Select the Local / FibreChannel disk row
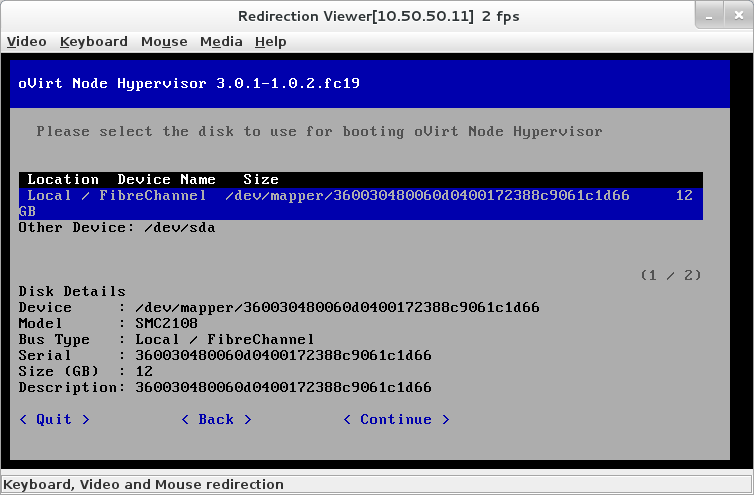The image size is (754, 495). (x=360, y=196)
